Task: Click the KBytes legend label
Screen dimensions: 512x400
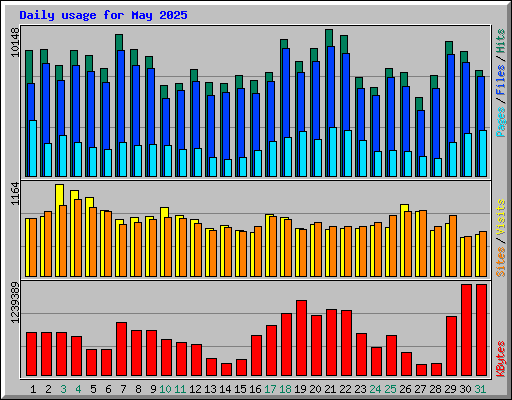Action: coord(501,359)
